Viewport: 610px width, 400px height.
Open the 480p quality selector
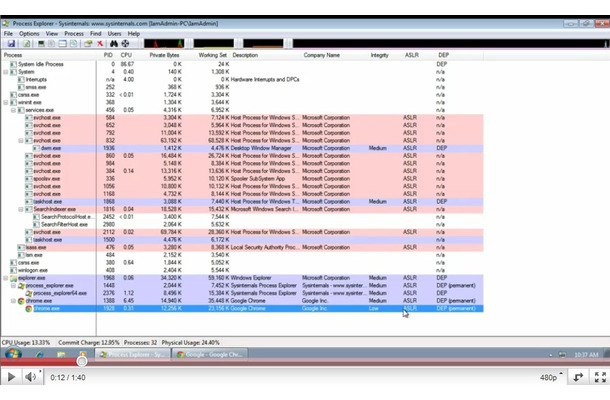pyautogui.click(x=551, y=377)
